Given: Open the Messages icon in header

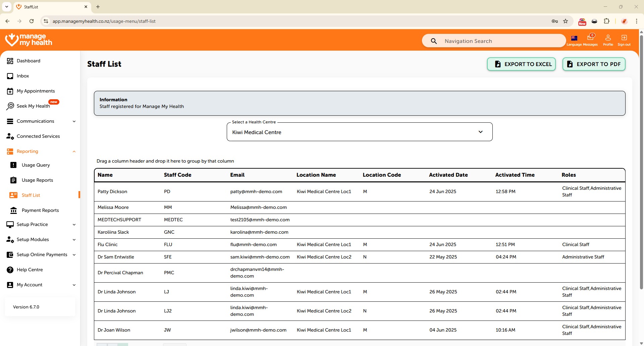Looking at the screenshot, I should click(x=590, y=38).
